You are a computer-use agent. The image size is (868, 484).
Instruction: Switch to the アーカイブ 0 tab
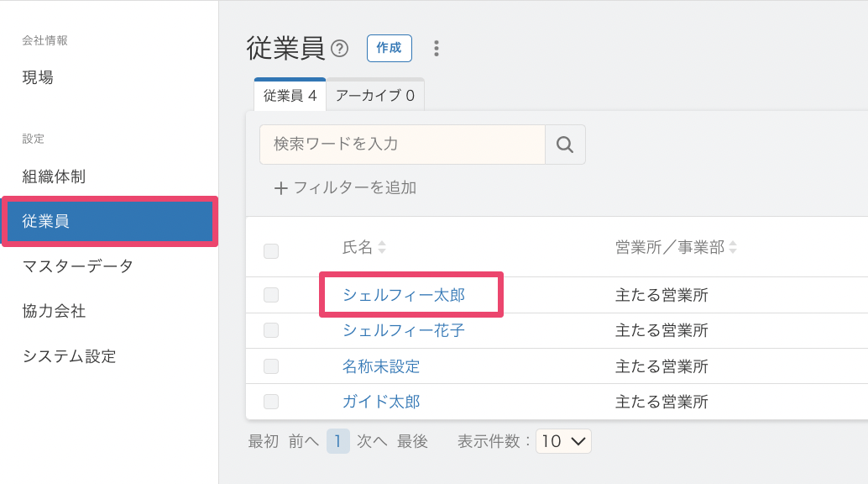375,96
